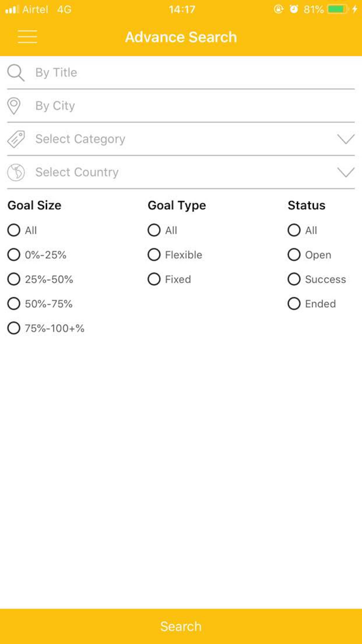Click the alarm clock icon in the status bar

[293, 9]
